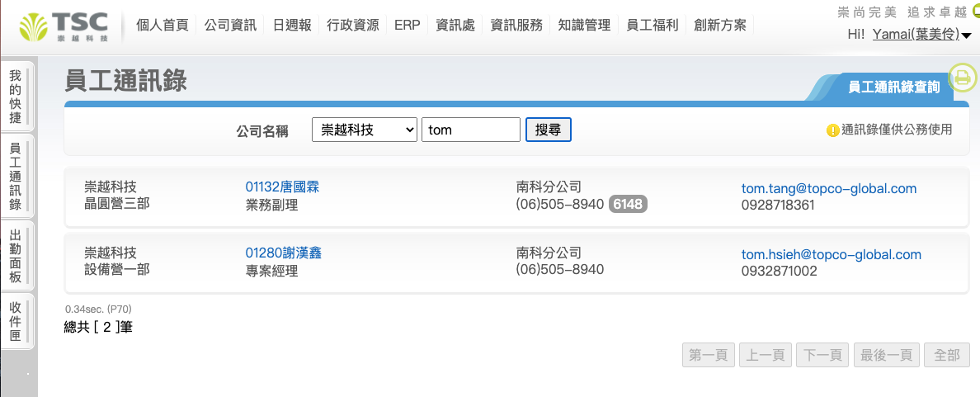
Task: Click the printer icon
Action: tap(962, 78)
